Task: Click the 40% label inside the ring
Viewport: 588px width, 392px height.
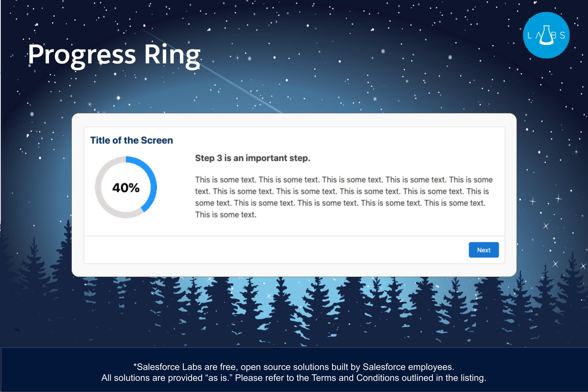Action: [x=126, y=187]
